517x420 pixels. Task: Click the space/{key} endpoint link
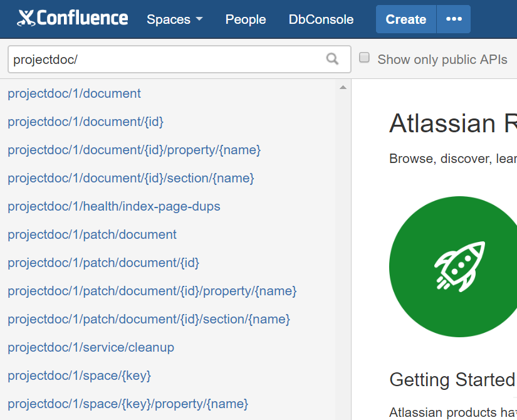80,375
